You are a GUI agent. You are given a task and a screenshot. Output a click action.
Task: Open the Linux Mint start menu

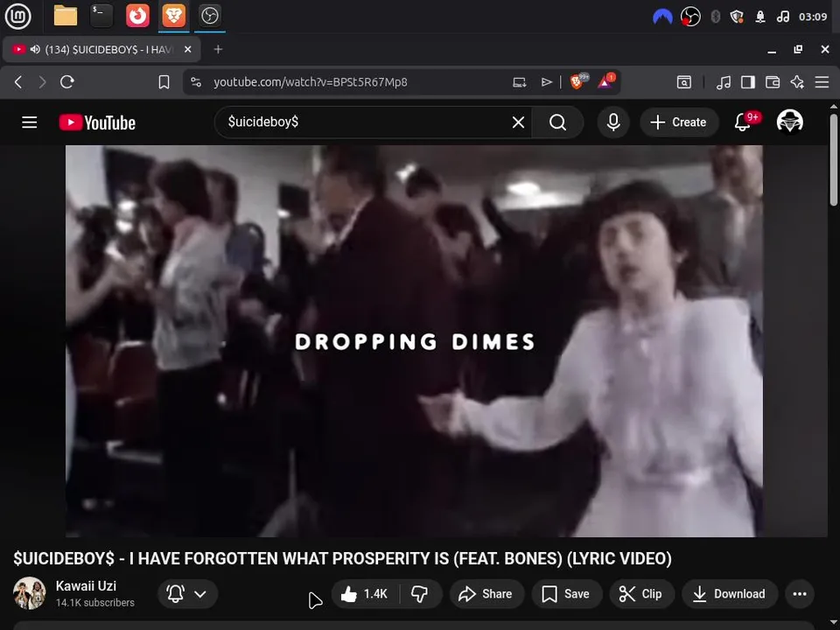tap(17, 16)
